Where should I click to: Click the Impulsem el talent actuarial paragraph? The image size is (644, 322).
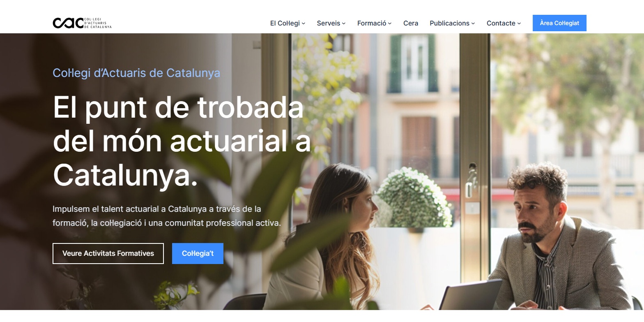[x=167, y=216]
